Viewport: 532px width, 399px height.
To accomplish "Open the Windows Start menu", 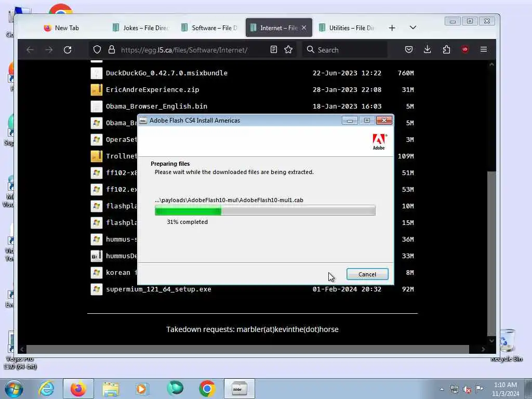I will click(x=14, y=389).
